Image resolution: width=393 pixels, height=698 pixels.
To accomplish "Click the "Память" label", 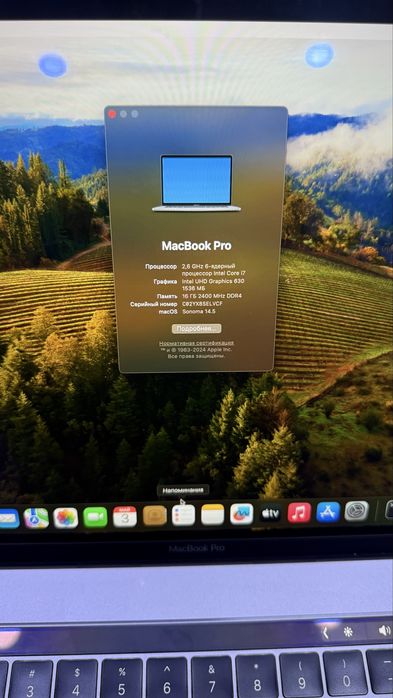I will 166,296.
